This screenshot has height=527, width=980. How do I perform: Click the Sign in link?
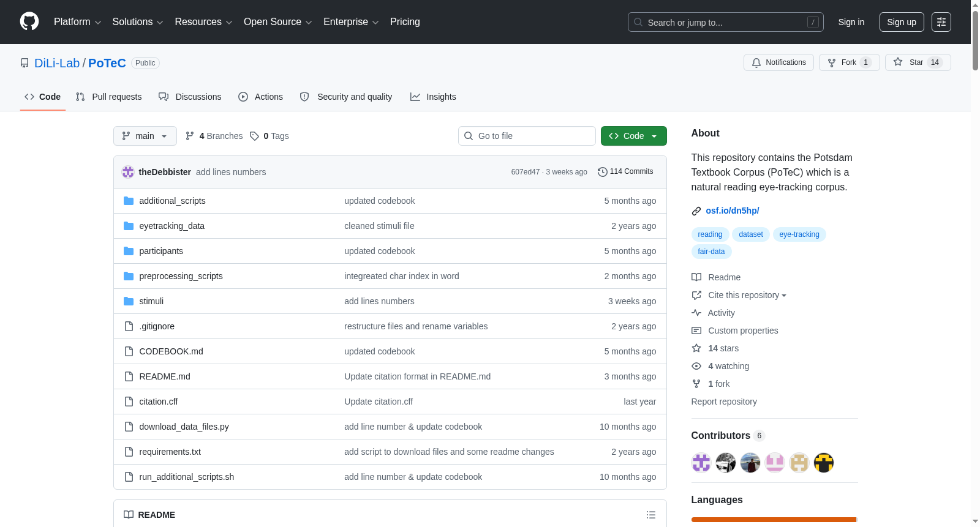(x=851, y=22)
